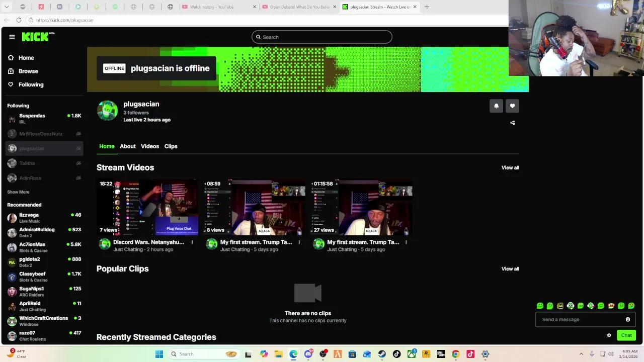Click the Kick search field
Screen dimensions: 644x362
pos(322,37)
